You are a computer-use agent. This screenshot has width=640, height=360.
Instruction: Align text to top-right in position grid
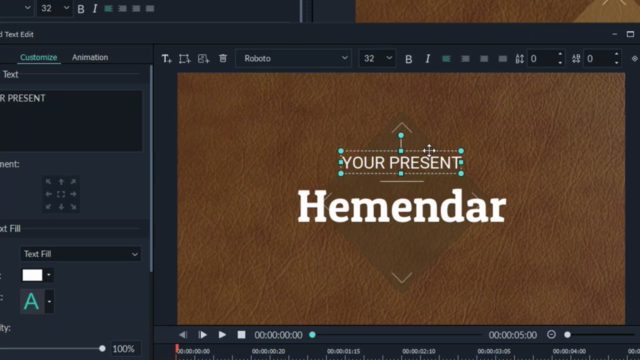point(73,182)
